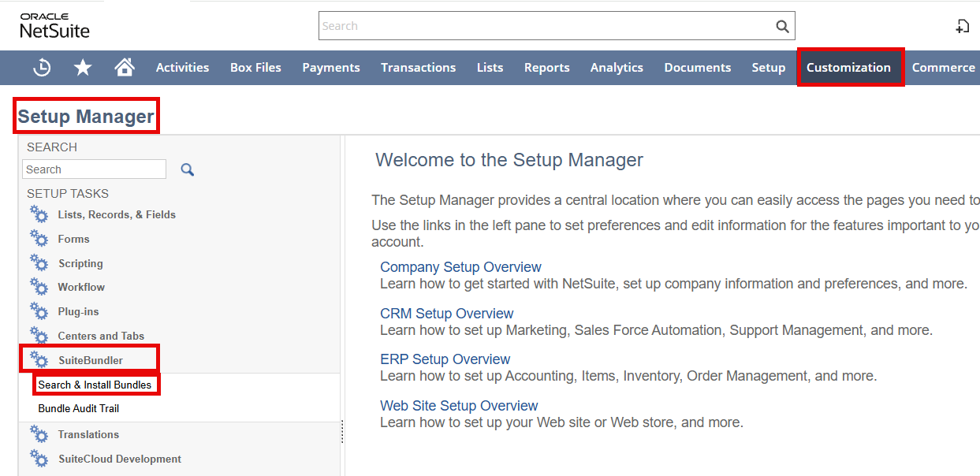Expand the Forms setup section

point(74,239)
